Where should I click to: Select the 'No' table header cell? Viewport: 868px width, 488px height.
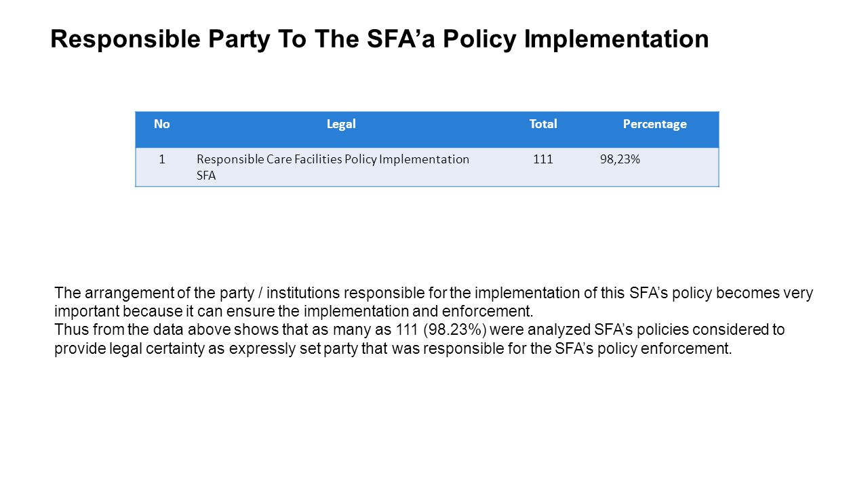pyautogui.click(x=161, y=124)
